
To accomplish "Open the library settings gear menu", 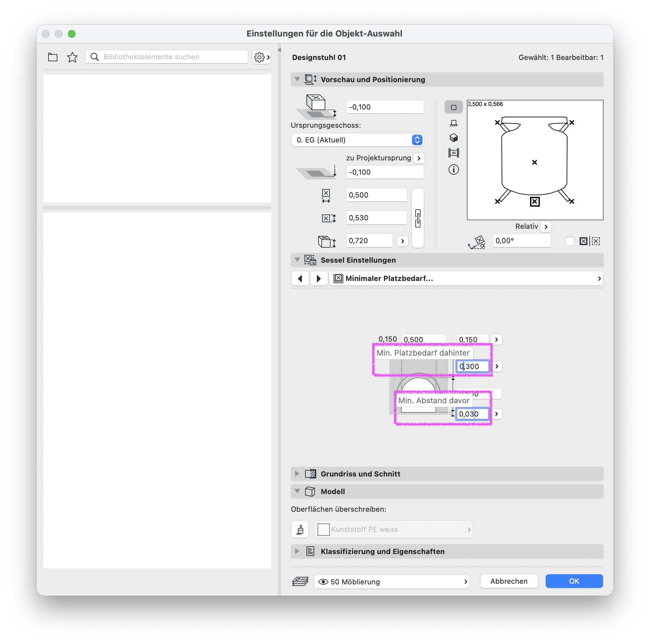I will (x=261, y=57).
